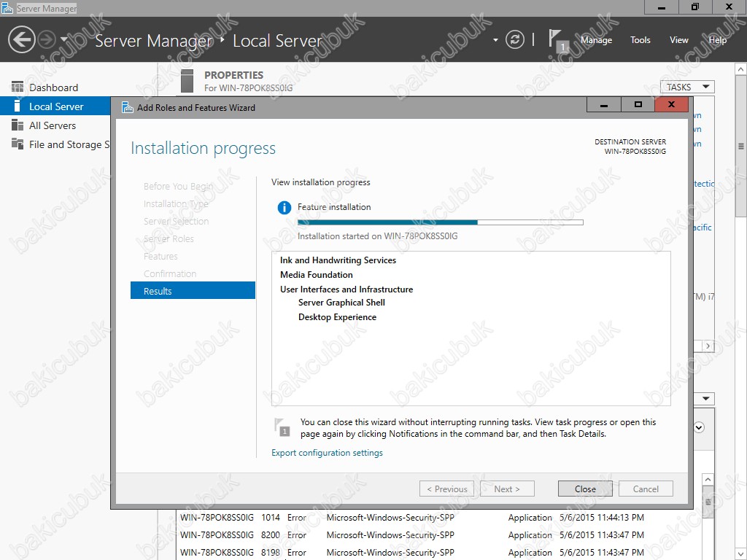Click the Feature installation info icon

(x=285, y=208)
